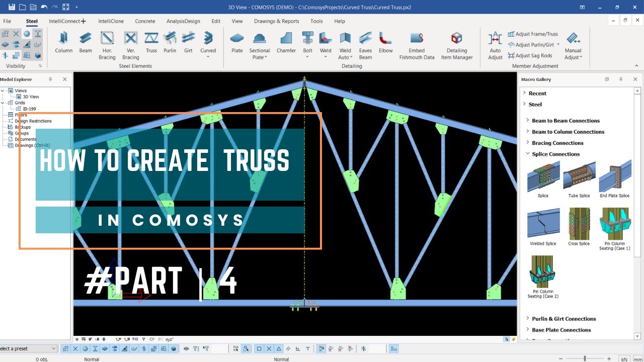Run Auto Adjust member adjustment
This screenshot has width=644, height=362.
point(495,45)
